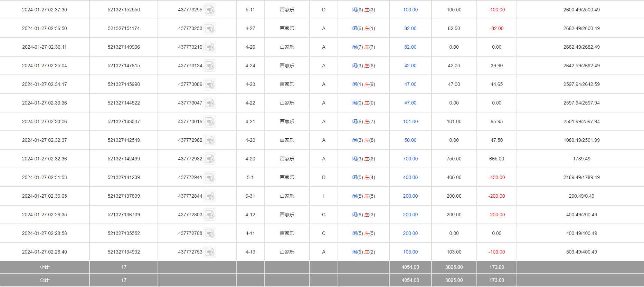Viewport: 644px width, 287px height.
Task: Open video replay icon for round 437773253
Action: (x=210, y=28)
